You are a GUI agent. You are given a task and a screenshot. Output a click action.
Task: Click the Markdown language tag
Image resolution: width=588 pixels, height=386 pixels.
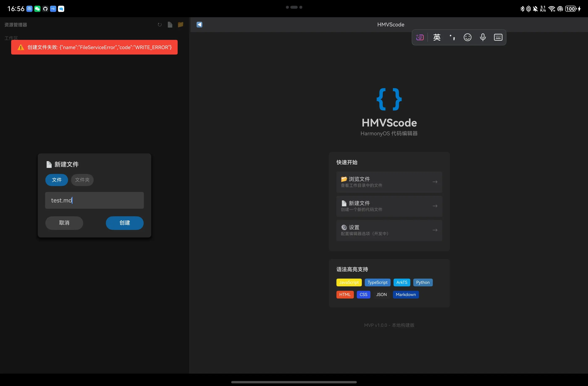click(x=406, y=295)
